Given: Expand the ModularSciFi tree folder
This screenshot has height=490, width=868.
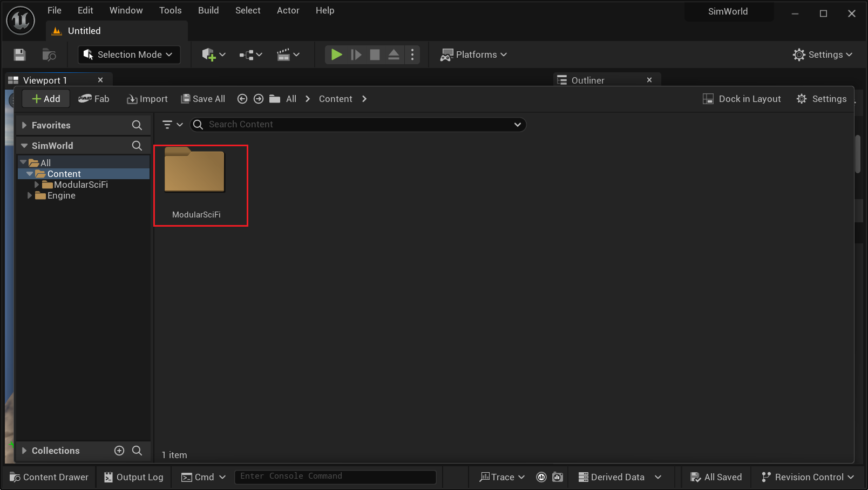Looking at the screenshot, I should click(37, 185).
